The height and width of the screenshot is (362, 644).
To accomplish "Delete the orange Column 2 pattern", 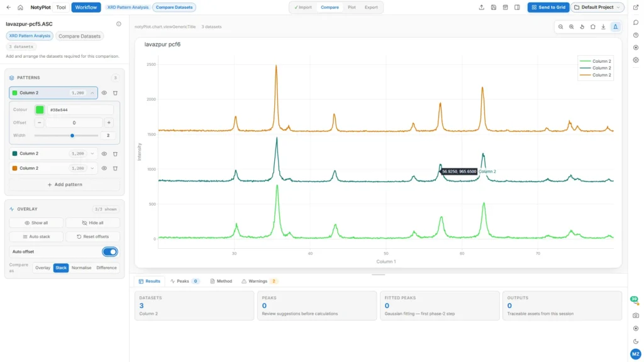I will (x=116, y=168).
